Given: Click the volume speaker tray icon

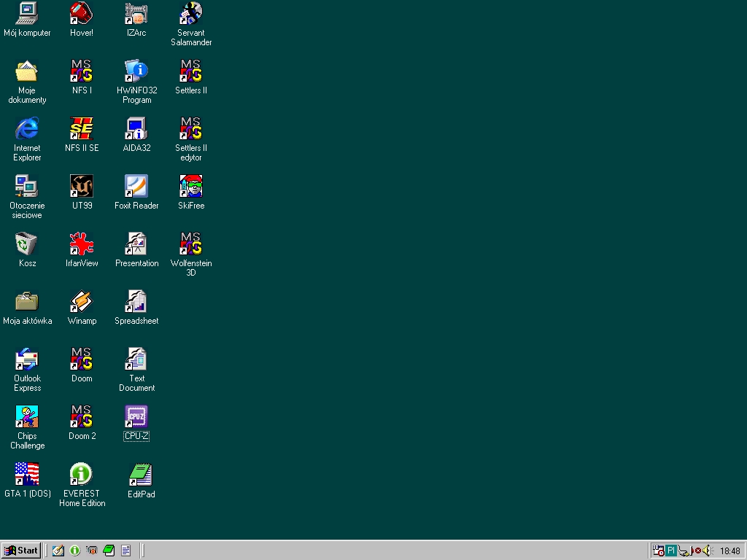Looking at the screenshot, I should (x=706, y=551).
